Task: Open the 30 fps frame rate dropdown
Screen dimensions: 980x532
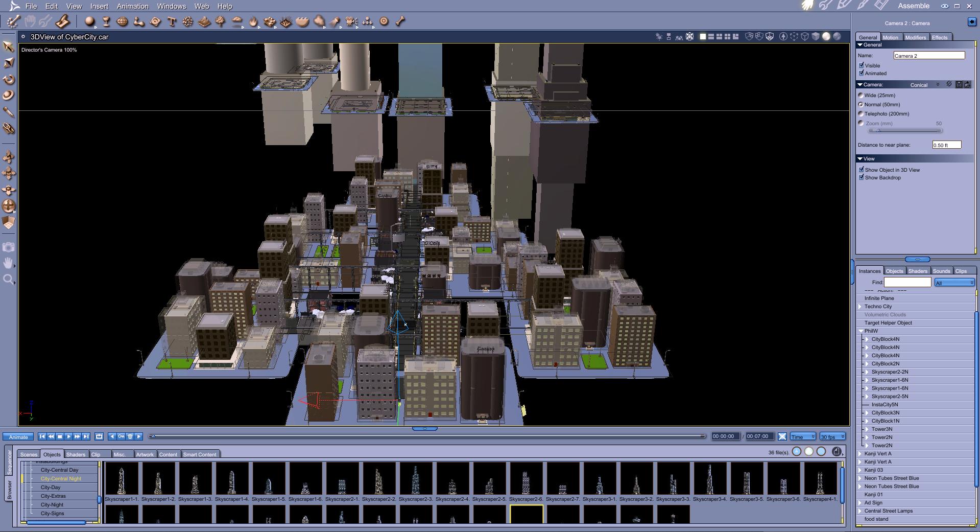Action: 832,436
